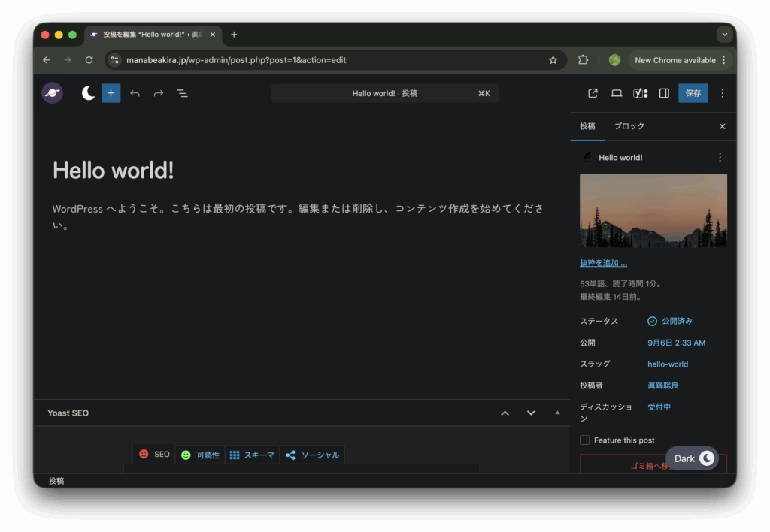
Task: Click the undo arrow icon
Action: [135, 93]
